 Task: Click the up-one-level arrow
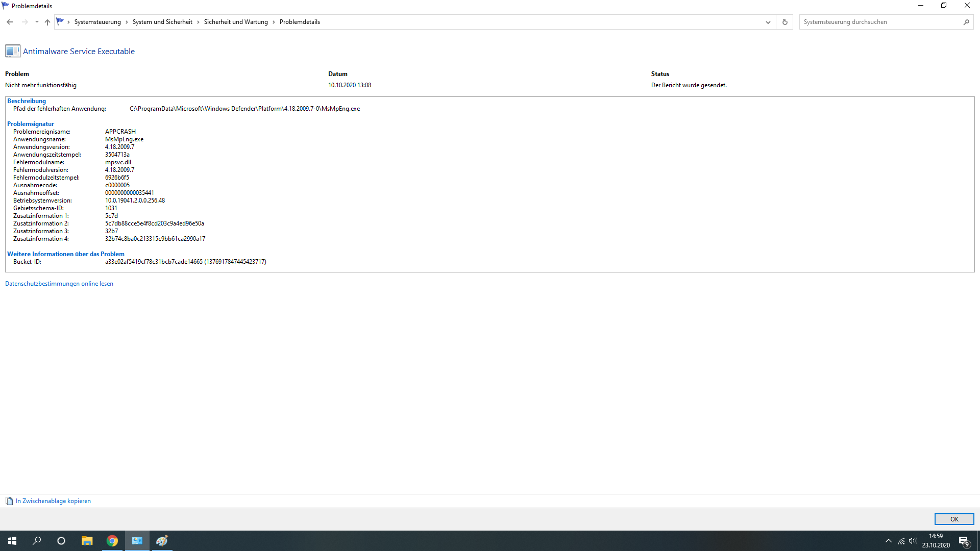click(x=47, y=22)
